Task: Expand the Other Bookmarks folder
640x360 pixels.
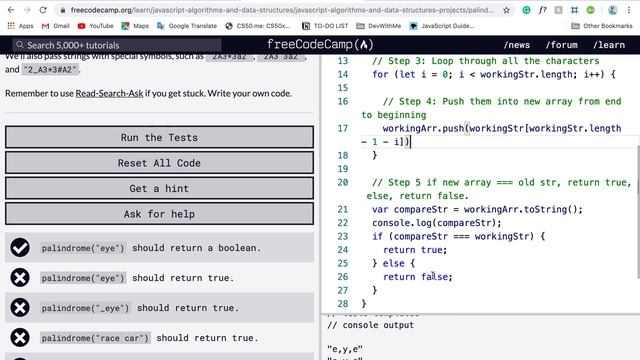Action: pos(602,26)
